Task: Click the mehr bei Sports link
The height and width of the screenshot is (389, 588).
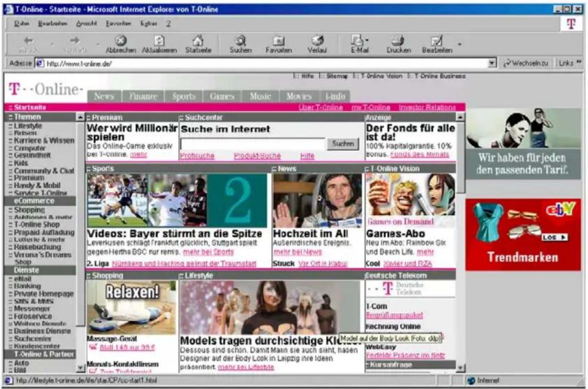Action: pos(208,252)
